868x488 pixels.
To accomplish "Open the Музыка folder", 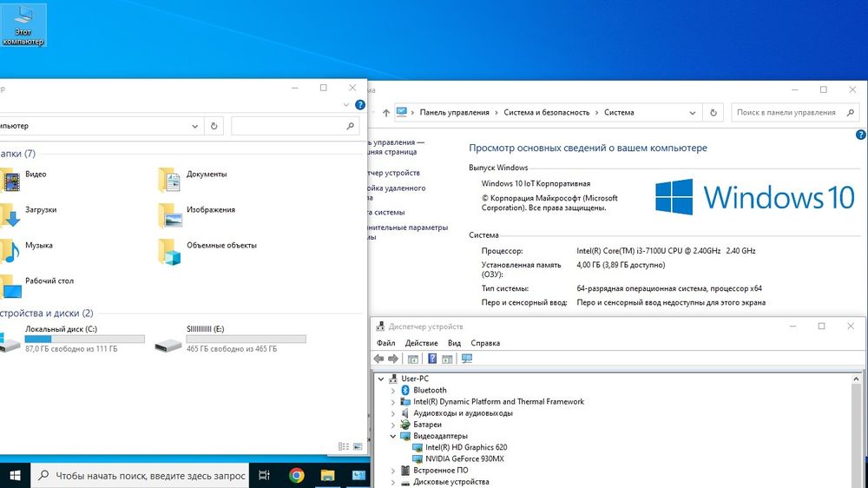I will pyautogui.click(x=39, y=245).
